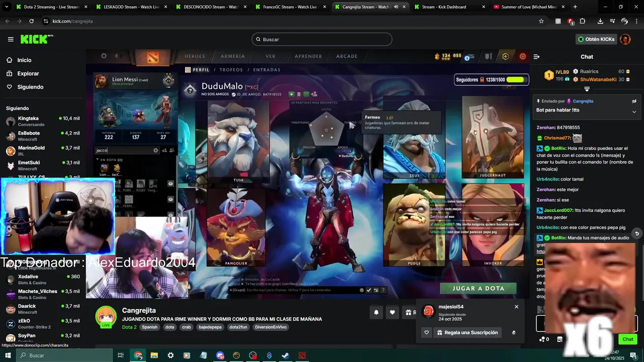Click Cangrejita streamer avatar with LIVE badge
Screen dimensions: 644x362
click(x=106, y=317)
